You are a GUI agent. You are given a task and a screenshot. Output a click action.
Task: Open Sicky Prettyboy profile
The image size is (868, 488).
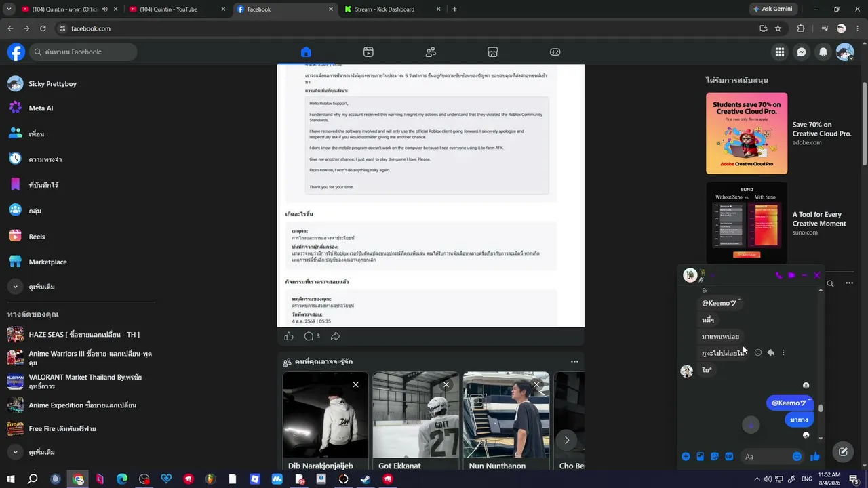pyautogui.click(x=53, y=84)
